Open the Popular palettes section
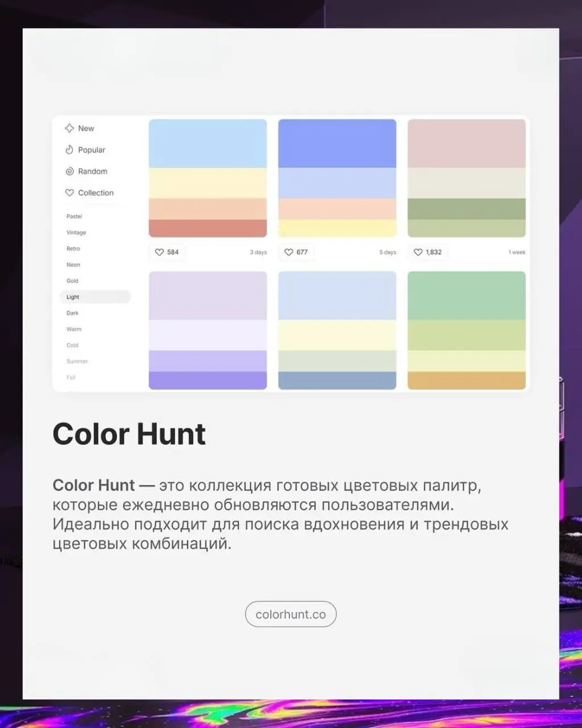Screen dimensions: 582x728 point(85,150)
